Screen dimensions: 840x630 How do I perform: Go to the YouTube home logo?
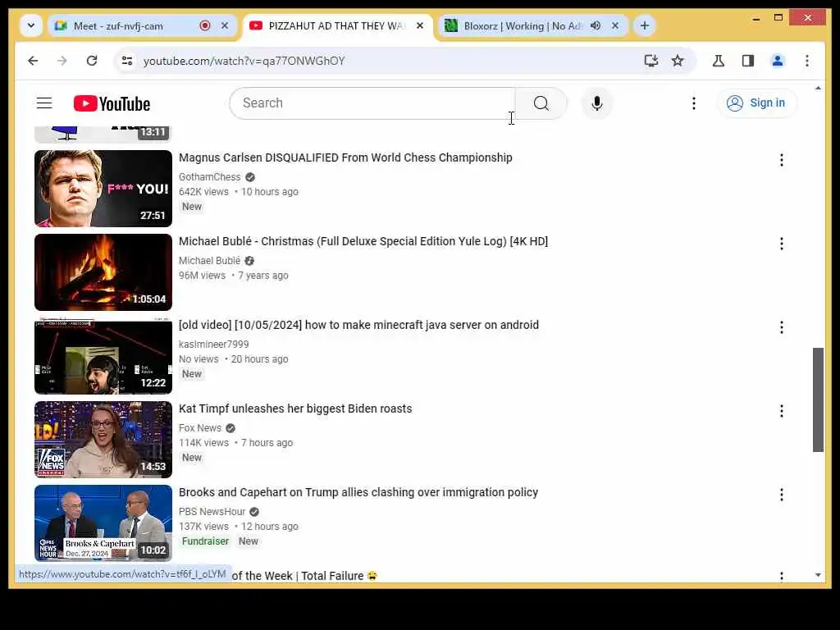pyautogui.click(x=112, y=103)
